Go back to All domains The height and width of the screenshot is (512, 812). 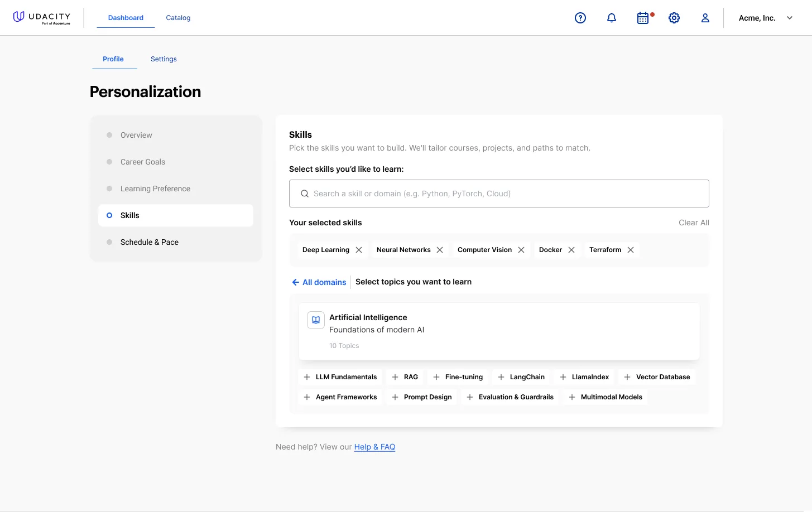coord(319,282)
